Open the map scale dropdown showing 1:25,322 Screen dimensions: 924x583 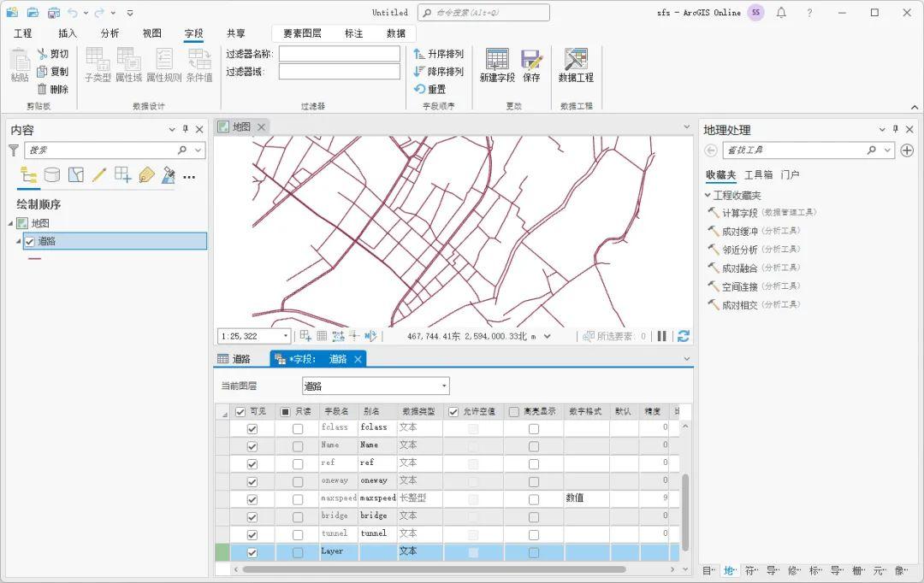point(284,336)
